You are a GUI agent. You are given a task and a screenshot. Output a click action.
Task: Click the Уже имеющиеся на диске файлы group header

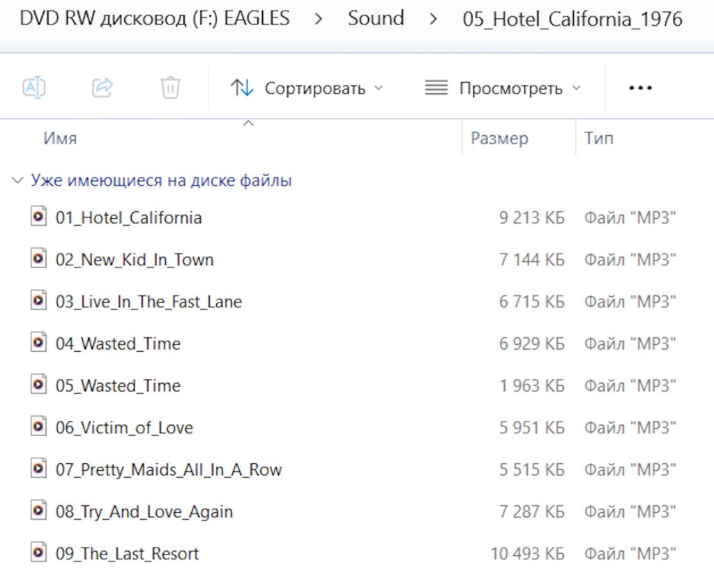[161, 180]
